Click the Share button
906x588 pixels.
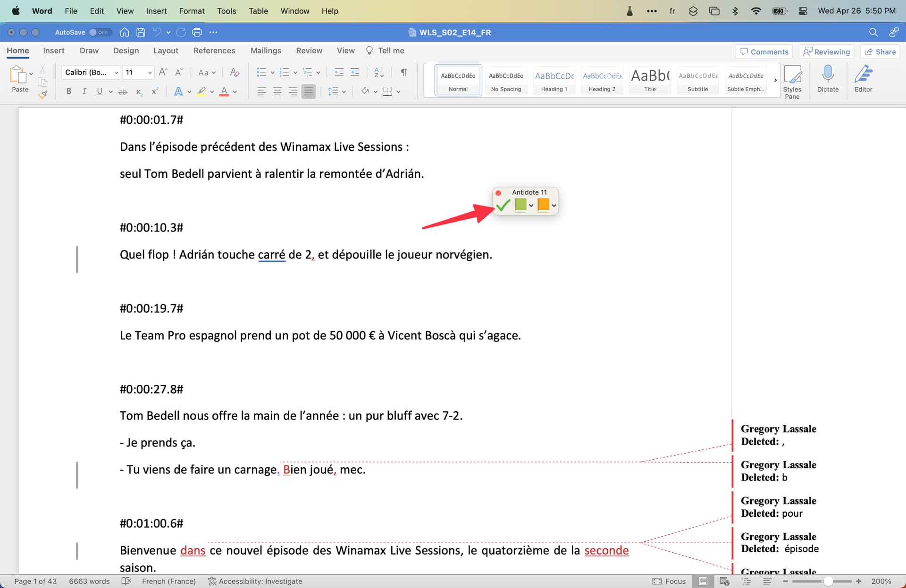point(880,51)
